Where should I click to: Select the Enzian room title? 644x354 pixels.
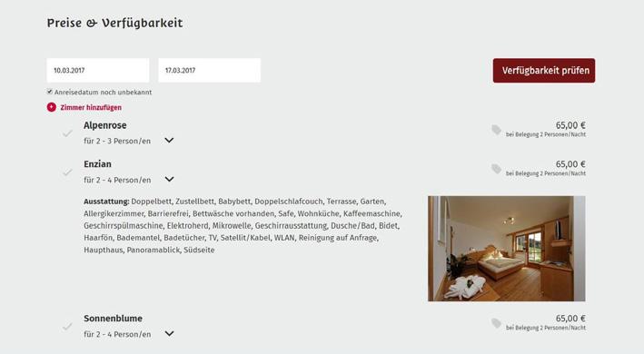pos(98,164)
